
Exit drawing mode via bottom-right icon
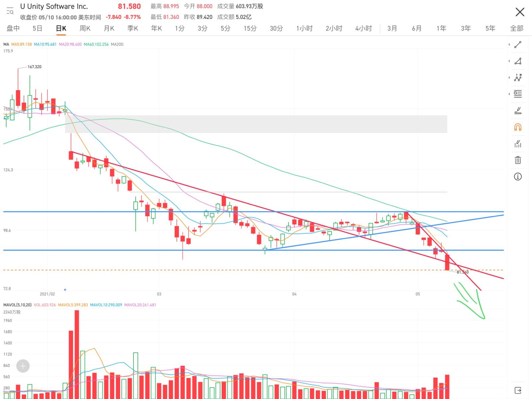click(518, 390)
